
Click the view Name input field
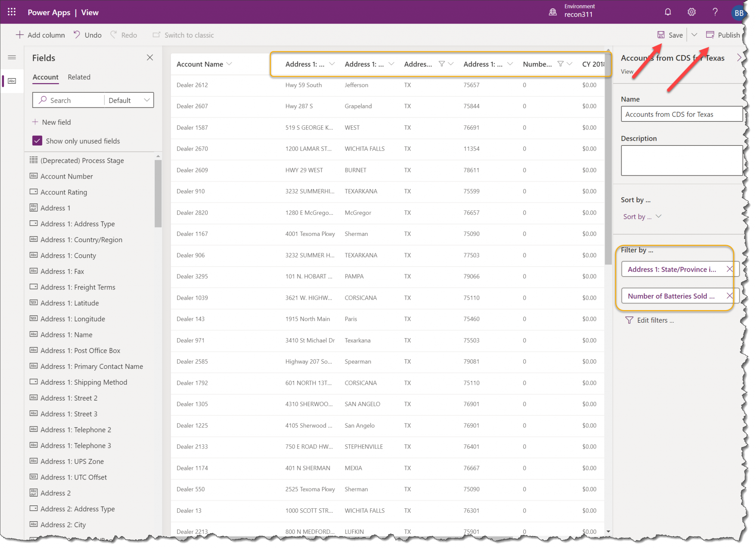681,114
